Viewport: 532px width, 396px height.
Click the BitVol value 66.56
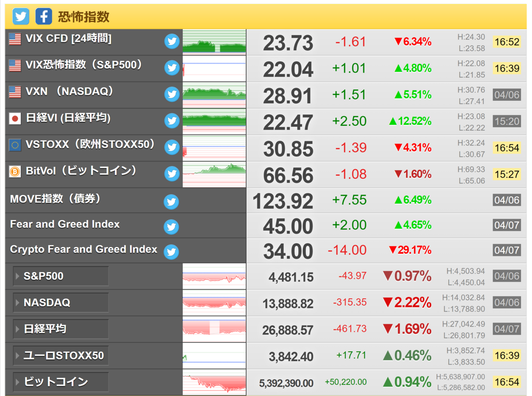[288, 175]
